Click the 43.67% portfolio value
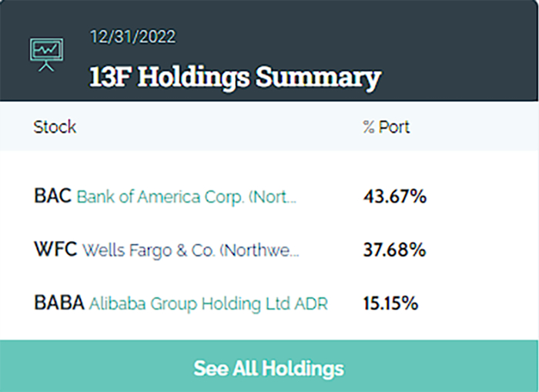The width and height of the screenshot is (539, 392). click(394, 197)
